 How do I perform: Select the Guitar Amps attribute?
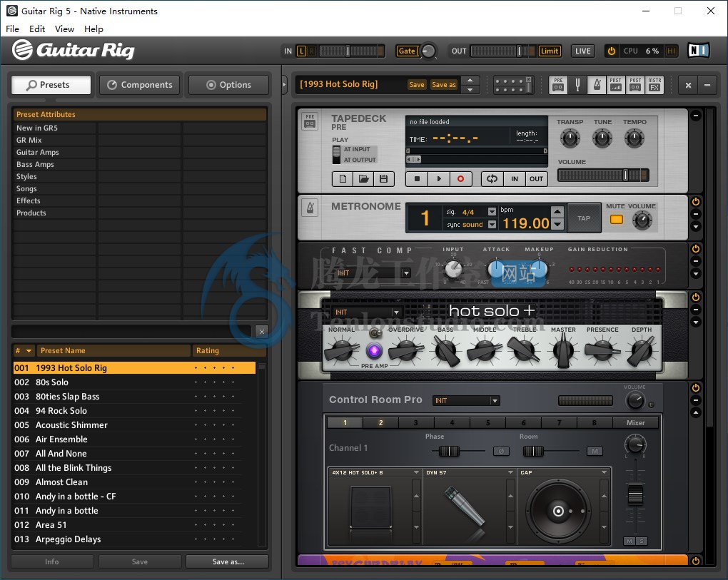(38, 152)
